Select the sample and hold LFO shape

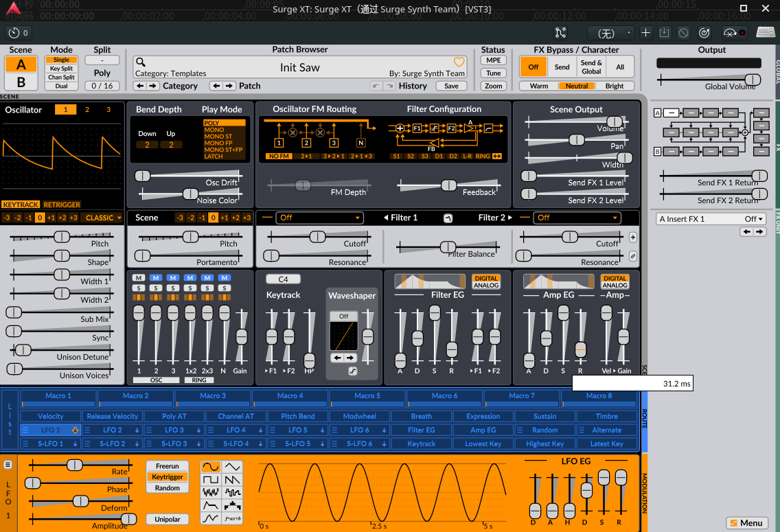(x=232, y=492)
